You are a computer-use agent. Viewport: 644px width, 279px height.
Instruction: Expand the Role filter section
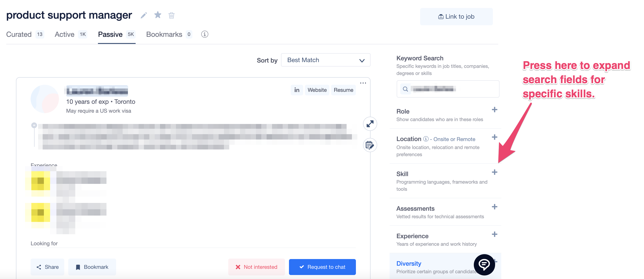tap(494, 110)
